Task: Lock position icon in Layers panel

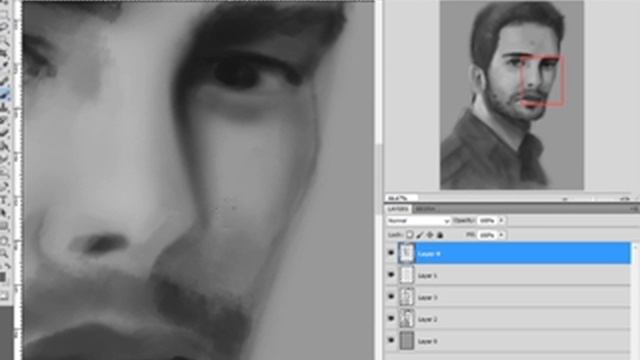Action: 430,235
